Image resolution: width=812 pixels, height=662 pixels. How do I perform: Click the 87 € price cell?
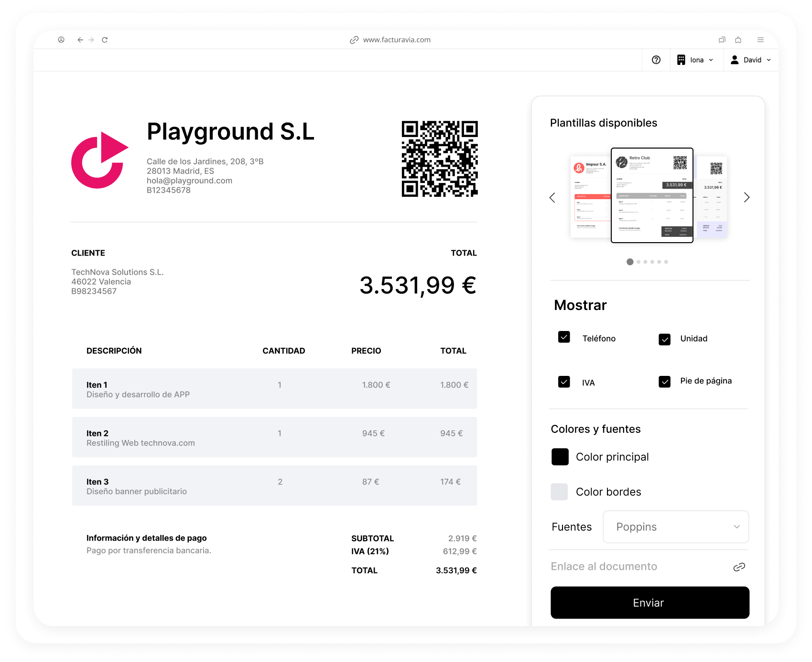(370, 482)
